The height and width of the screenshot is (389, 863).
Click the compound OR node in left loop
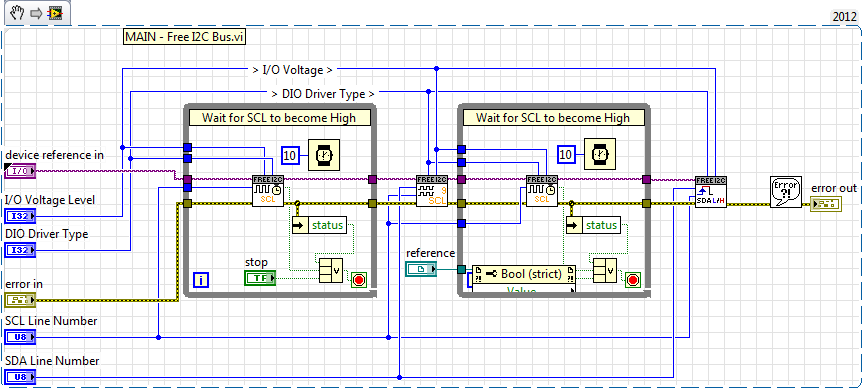point(330,270)
